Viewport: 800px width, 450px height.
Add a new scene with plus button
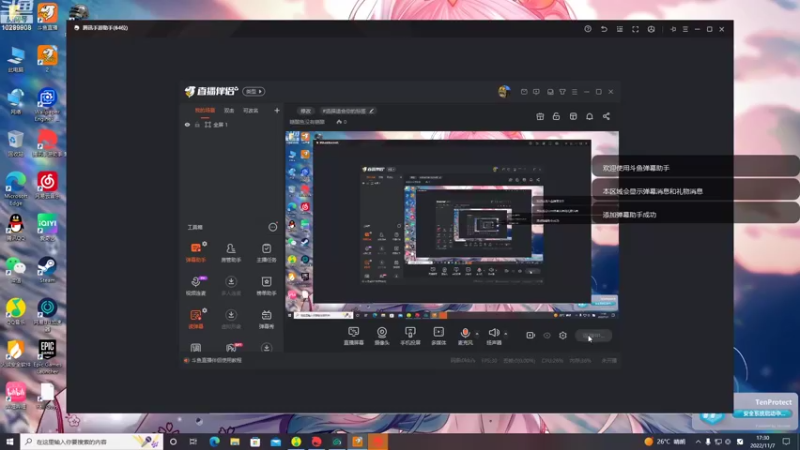click(x=277, y=110)
